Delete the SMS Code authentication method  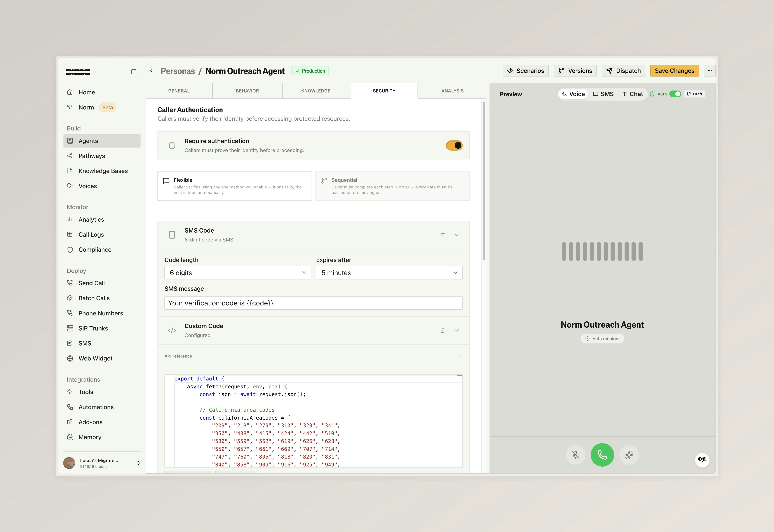443,235
